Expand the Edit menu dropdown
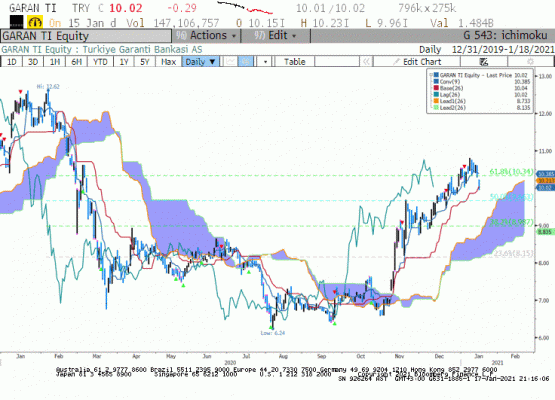The height and width of the screenshot is (400, 555). click(x=276, y=35)
